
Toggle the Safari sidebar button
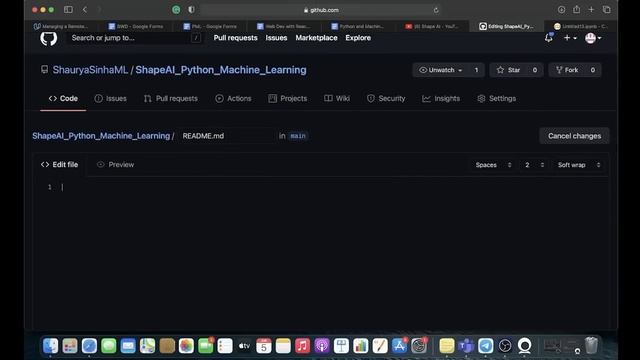(68, 9)
